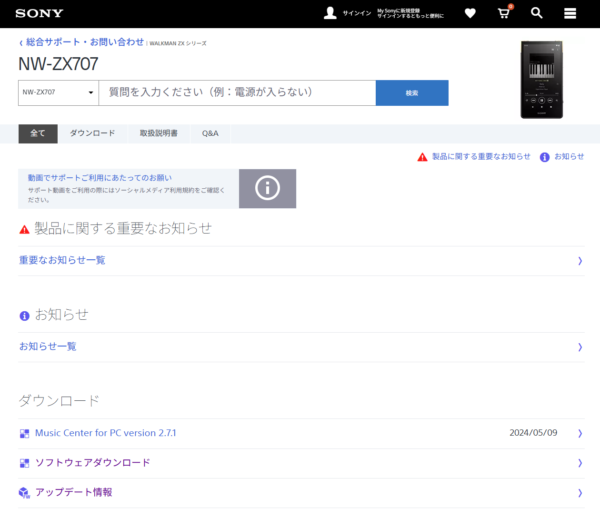Image resolution: width=600 pixels, height=520 pixels.
Task: Click the 2024/05/09 date text
Action: pyautogui.click(x=533, y=433)
